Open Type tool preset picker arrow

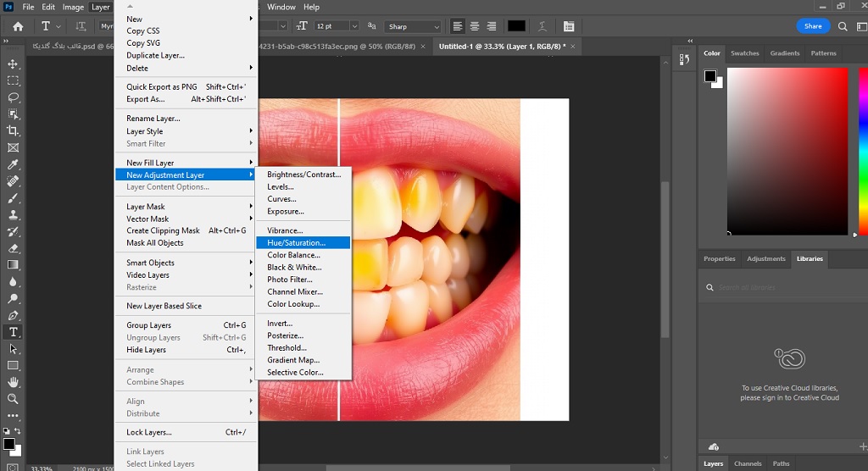click(x=58, y=26)
